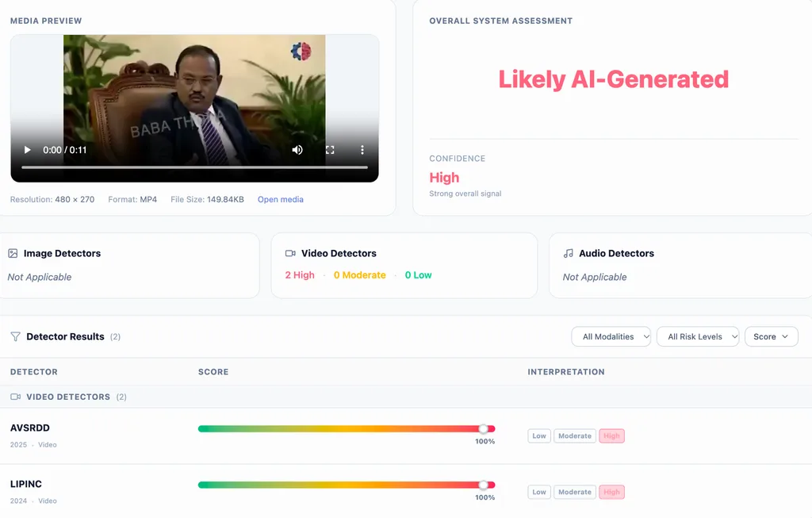Click the Audio Detectors music note icon
The width and height of the screenshot is (812, 518).
point(568,253)
